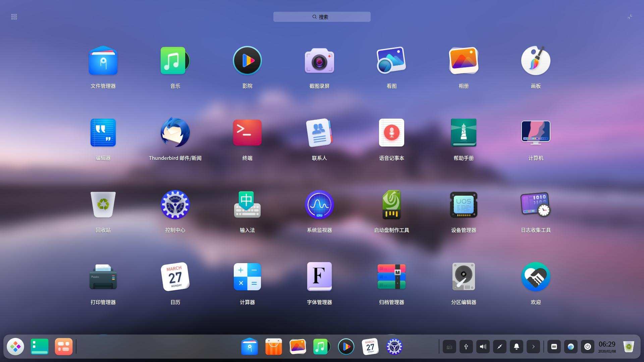The image size is (644, 362).
Task: Open the 看图 image viewer
Action: (x=391, y=61)
